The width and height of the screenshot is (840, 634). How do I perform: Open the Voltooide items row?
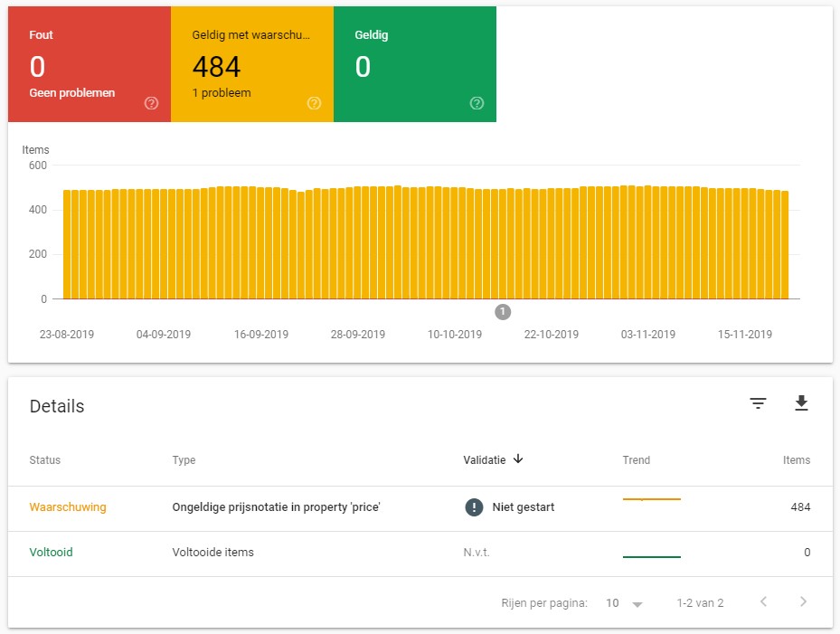[x=212, y=553]
